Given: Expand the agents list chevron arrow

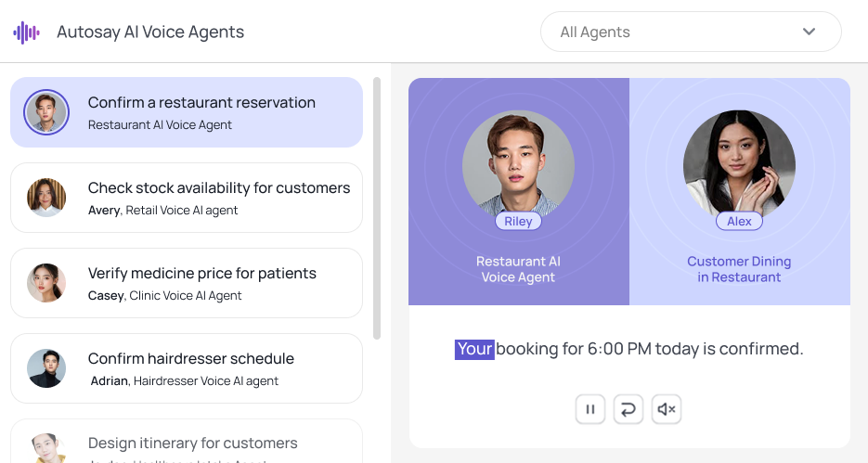Looking at the screenshot, I should point(809,32).
